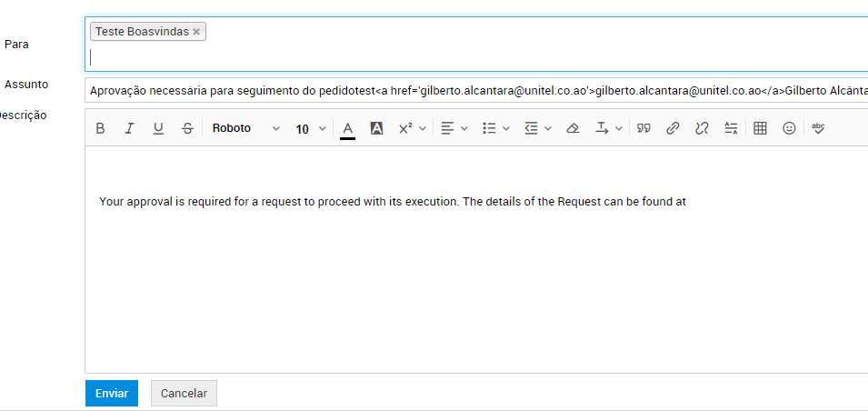Click the text direction icon
Image resolution: width=868 pixels, height=411 pixels.
pos(602,128)
